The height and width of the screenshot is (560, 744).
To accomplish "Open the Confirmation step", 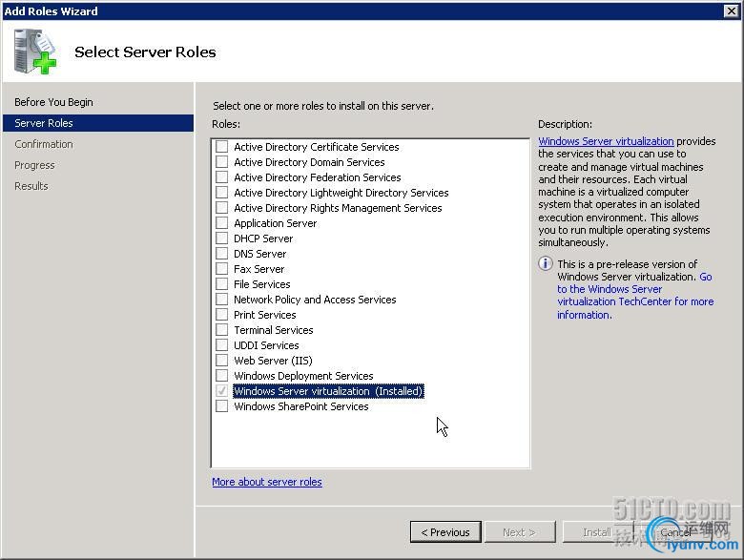I will [x=44, y=144].
